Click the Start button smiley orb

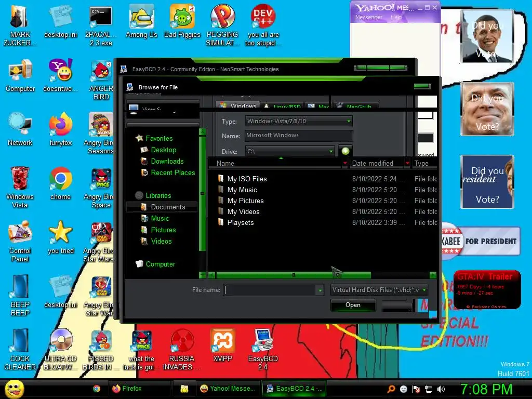pyautogui.click(x=14, y=389)
